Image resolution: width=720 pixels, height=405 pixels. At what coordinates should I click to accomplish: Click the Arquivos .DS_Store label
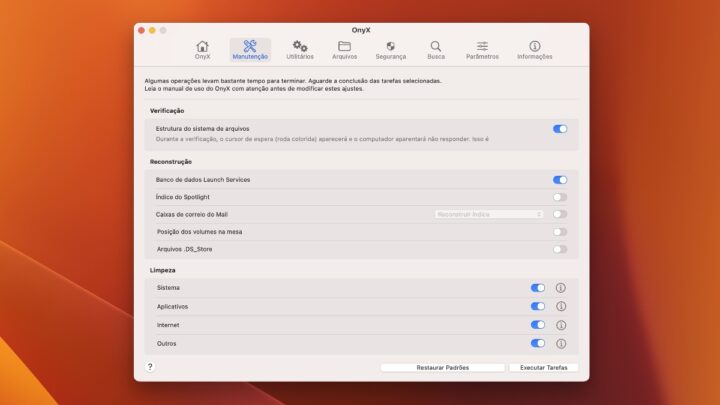click(x=185, y=249)
